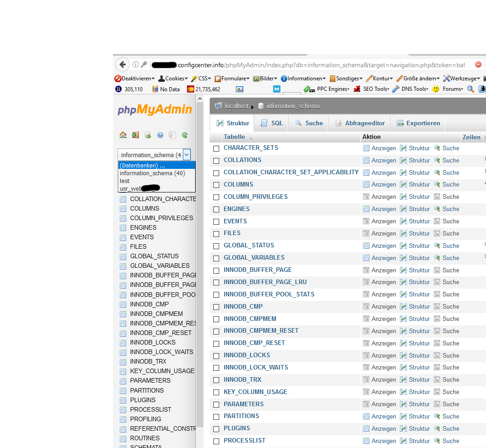Open the INNODB_BUFFER_PAGE_LRU table link
Viewport: 486px width, 448px height.
tap(265, 282)
